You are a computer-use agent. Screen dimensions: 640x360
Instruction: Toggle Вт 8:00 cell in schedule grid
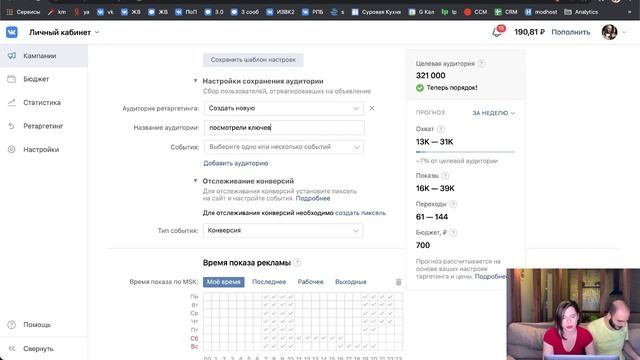[x=274, y=305]
